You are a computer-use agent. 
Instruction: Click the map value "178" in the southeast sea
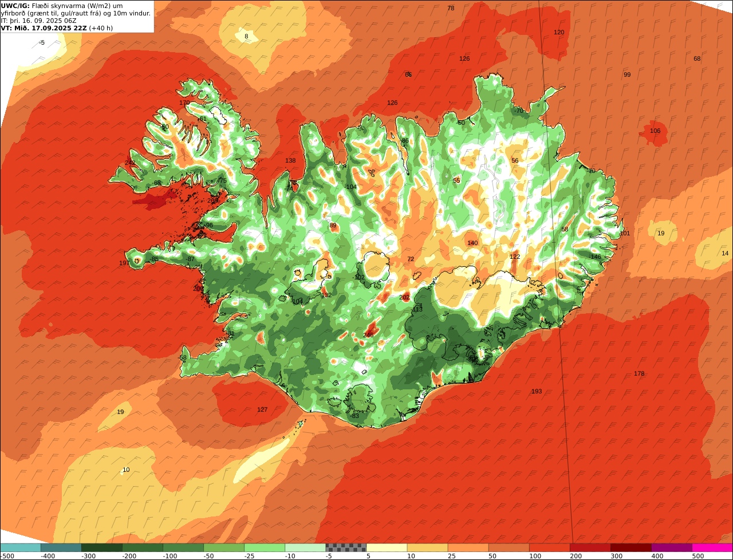coord(639,374)
